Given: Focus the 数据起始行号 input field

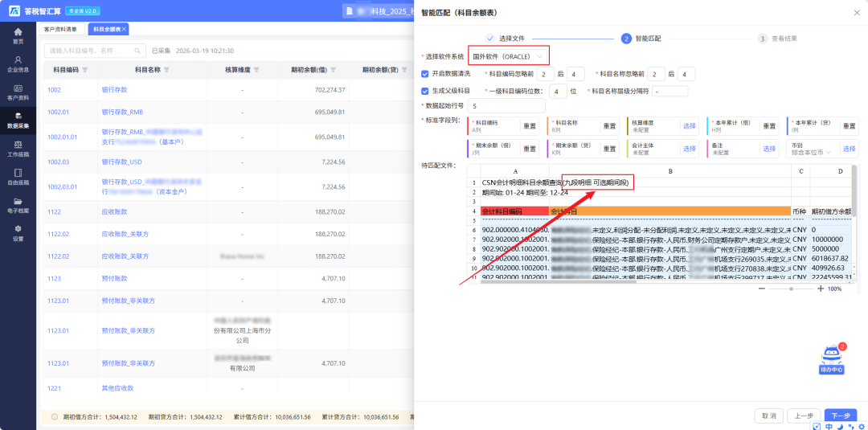Looking at the screenshot, I should (x=506, y=105).
